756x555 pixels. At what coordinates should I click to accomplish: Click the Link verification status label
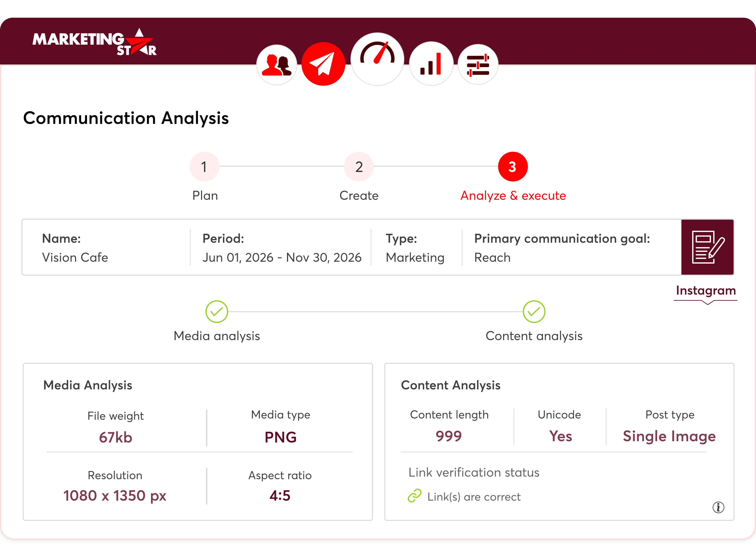pos(473,473)
